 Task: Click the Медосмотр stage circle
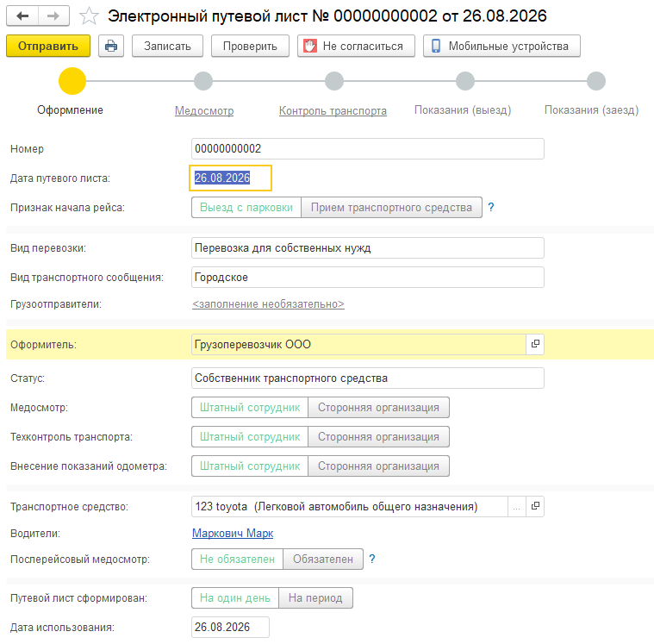coord(203,81)
